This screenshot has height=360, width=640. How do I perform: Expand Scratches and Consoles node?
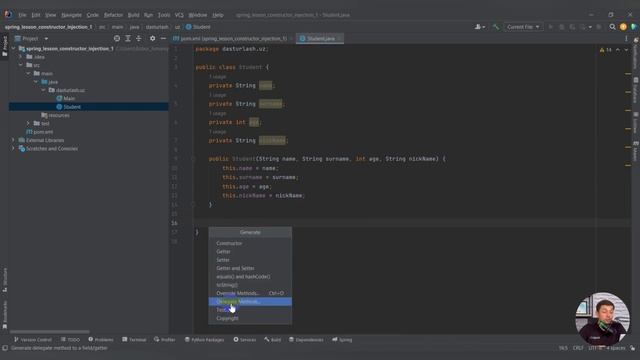(13, 149)
